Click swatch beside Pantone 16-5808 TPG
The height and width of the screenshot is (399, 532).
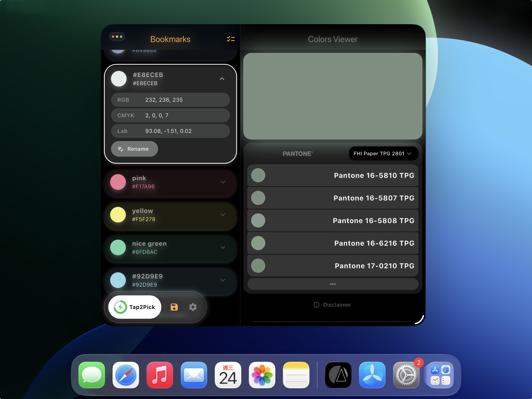[x=258, y=220]
